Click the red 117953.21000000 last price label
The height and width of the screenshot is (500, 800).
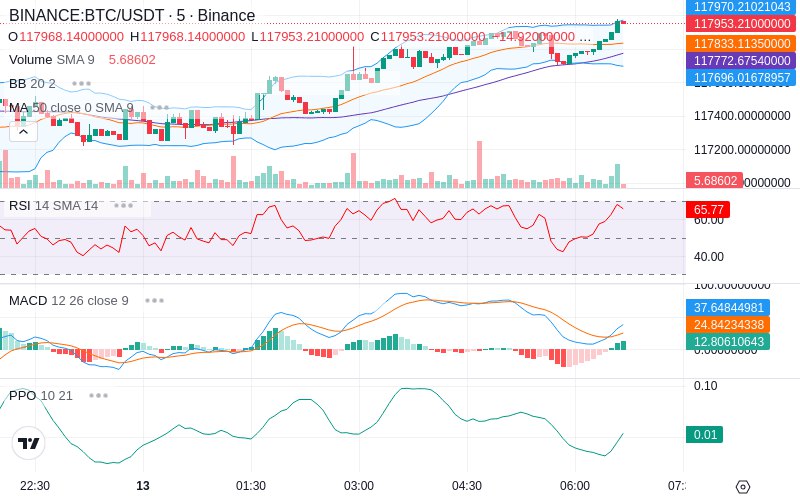741,24
